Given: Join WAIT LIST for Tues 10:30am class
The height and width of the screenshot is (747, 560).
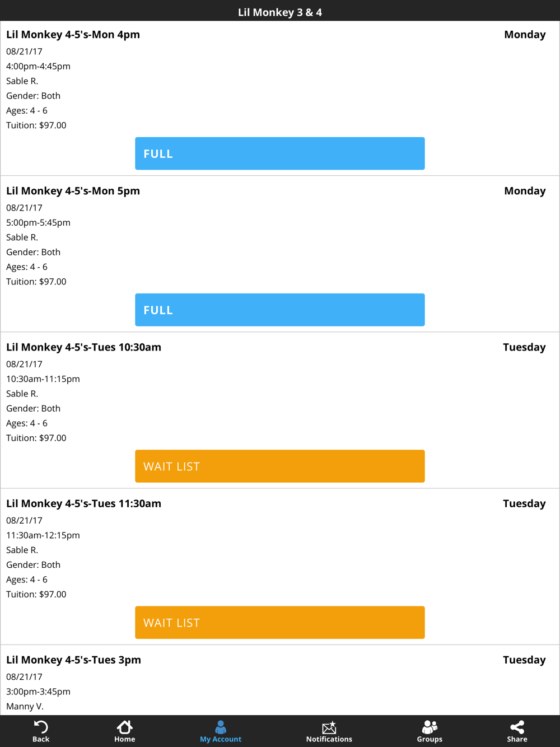Looking at the screenshot, I should 280,466.
